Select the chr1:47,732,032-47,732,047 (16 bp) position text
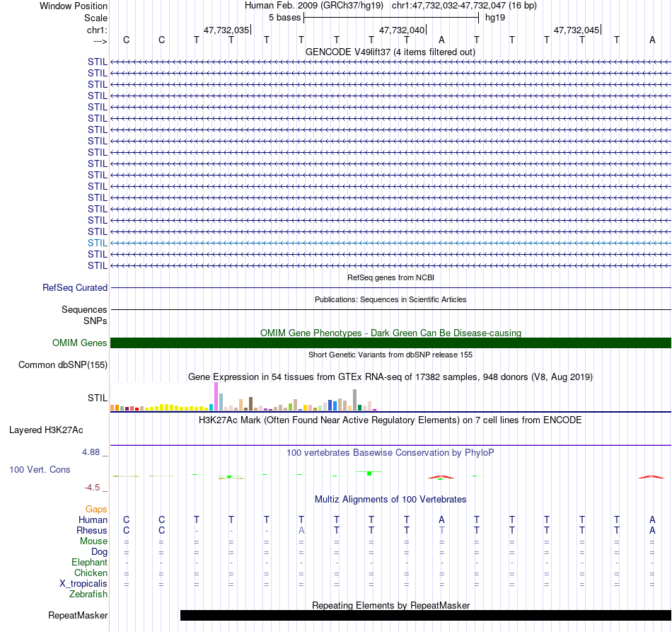This screenshot has height=632, width=672. click(464, 6)
